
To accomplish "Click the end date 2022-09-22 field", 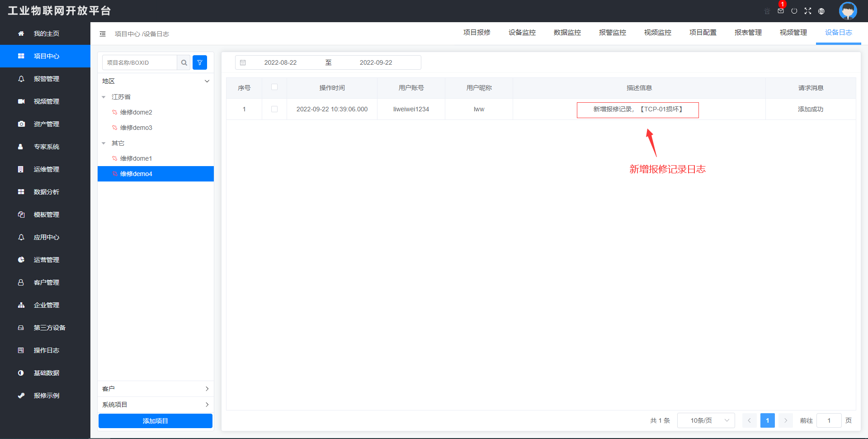I will tap(376, 62).
